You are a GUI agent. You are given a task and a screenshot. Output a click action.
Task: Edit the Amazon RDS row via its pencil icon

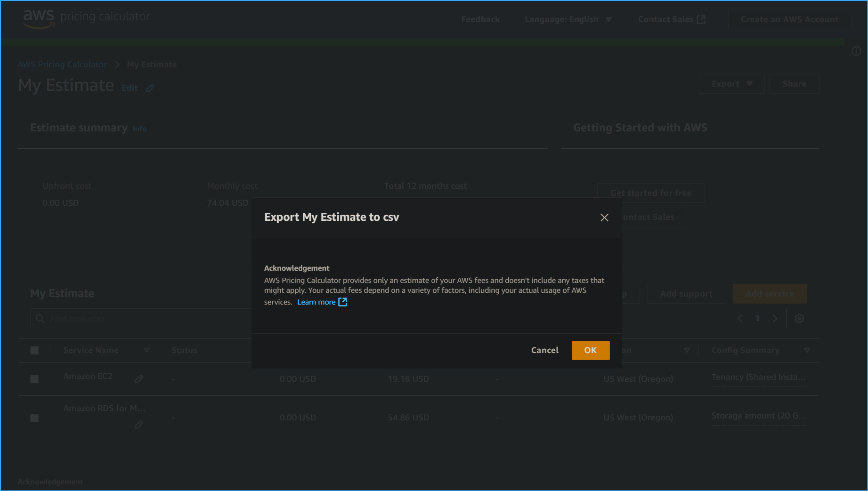(x=139, y=425)
